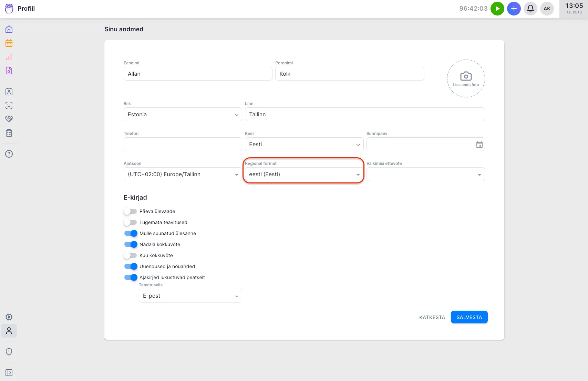Viewport: 588px width, 381px height.
Task: Open the Regional format dropdown
Action: pyautogui.click(x=304, y=174)
